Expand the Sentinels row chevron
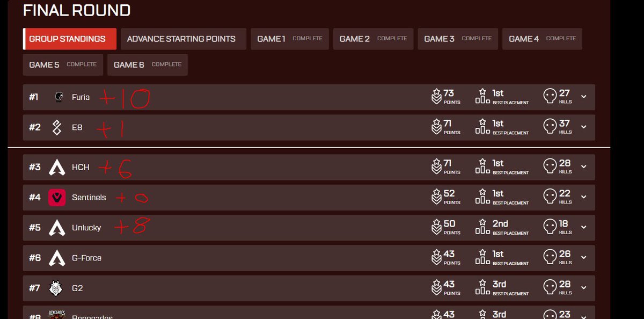This screenshot has height=319, width=644. tap(584, 197)
